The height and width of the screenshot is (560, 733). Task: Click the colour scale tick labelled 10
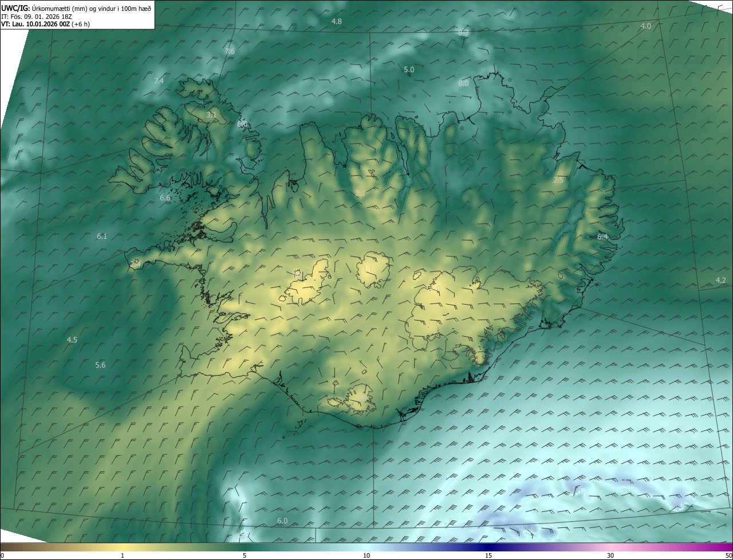[366, 555]
